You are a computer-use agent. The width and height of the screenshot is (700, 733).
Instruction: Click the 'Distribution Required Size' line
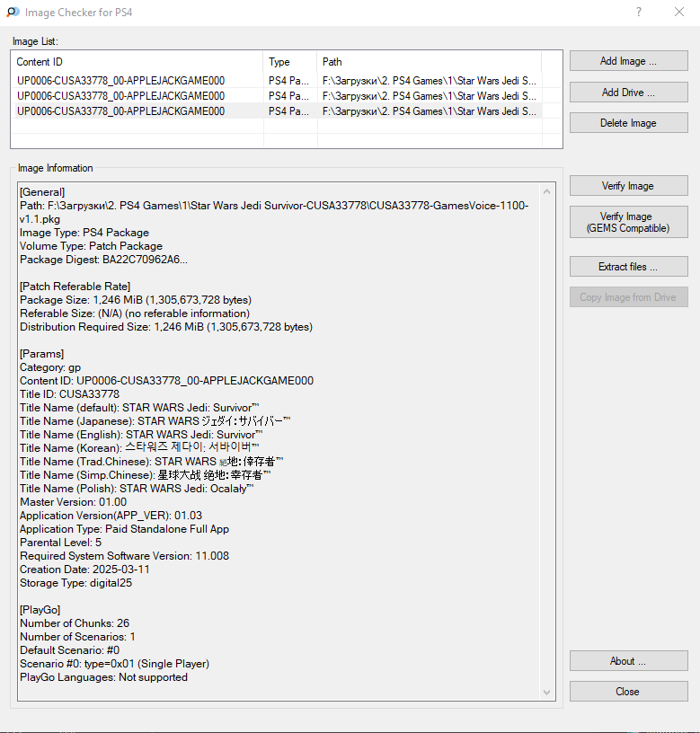166,327
